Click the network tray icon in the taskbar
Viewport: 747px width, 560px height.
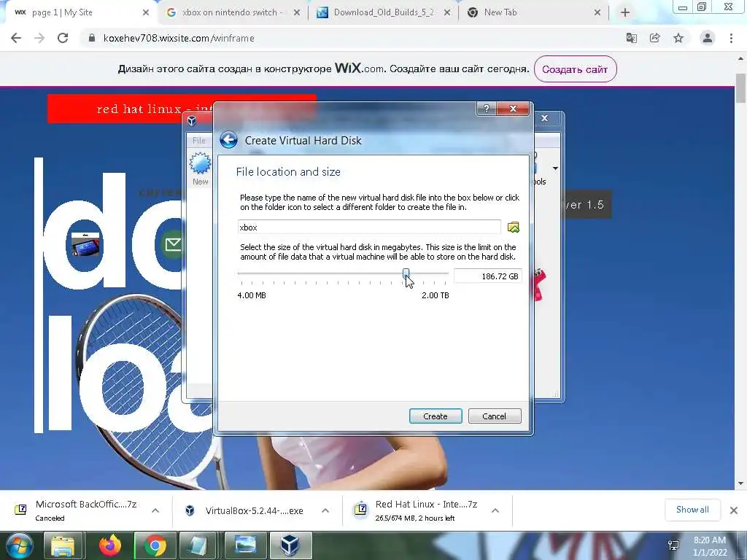point(673,545)
